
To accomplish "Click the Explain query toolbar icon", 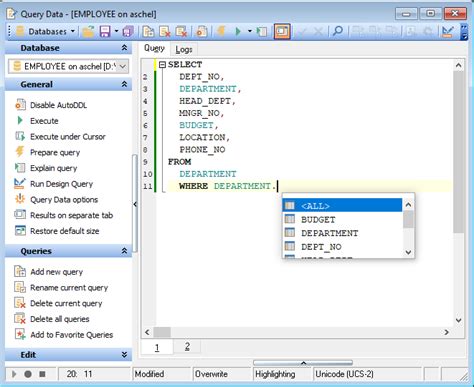I will click(262, 32).
